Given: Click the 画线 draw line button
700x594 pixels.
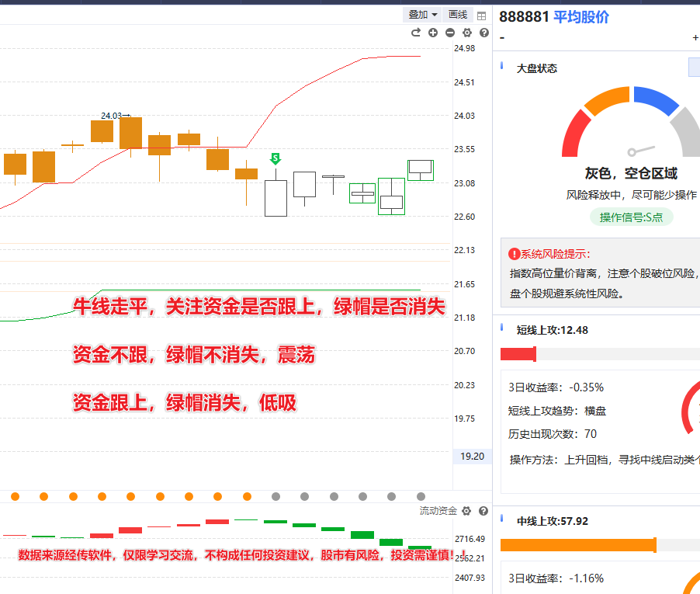Looking at the screenshot, I should (458, 15).
